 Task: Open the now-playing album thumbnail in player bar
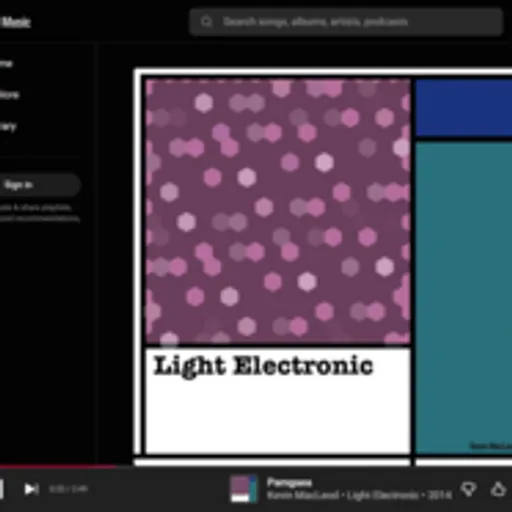tap(243, 489)
